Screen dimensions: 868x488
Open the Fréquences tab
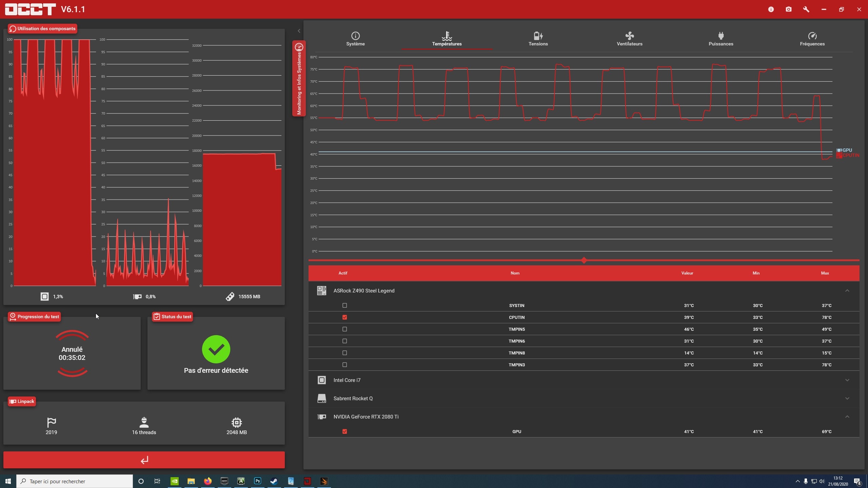tap(812, 39)
